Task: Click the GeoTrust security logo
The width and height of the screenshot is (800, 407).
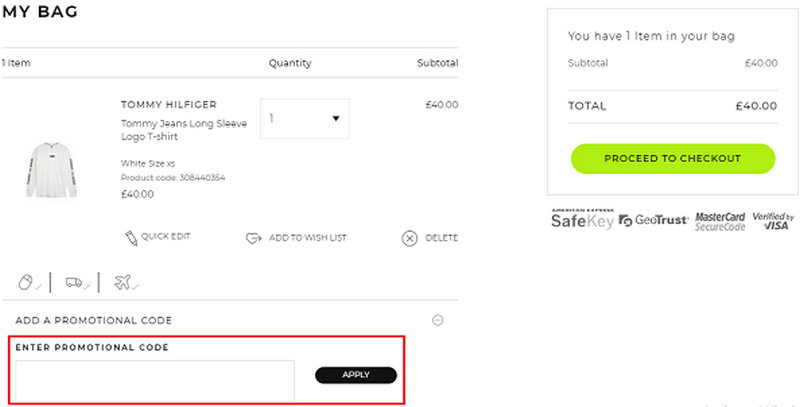Action: 654,221
